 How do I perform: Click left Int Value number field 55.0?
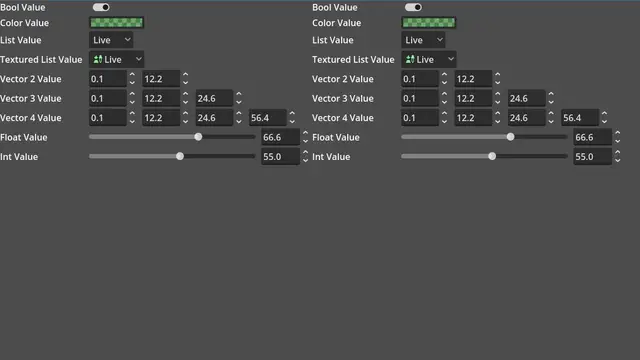click(x=280, y=157)
